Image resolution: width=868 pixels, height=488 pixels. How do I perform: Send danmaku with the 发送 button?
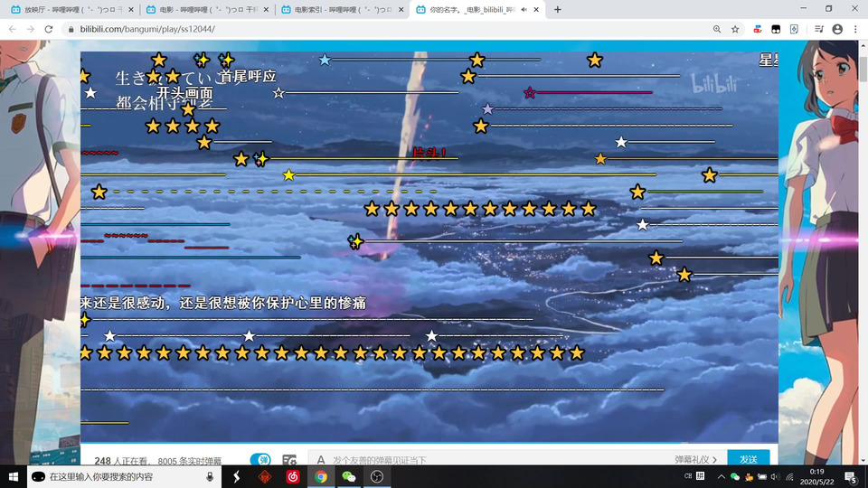749,458
